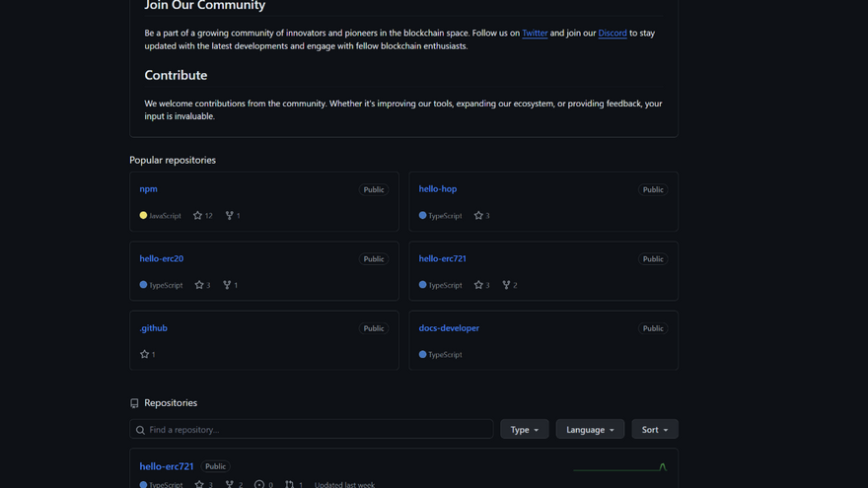Click the fork icon on popular hello-erc721 card
The height and width of the screenshot is (488, 868).
506,285
